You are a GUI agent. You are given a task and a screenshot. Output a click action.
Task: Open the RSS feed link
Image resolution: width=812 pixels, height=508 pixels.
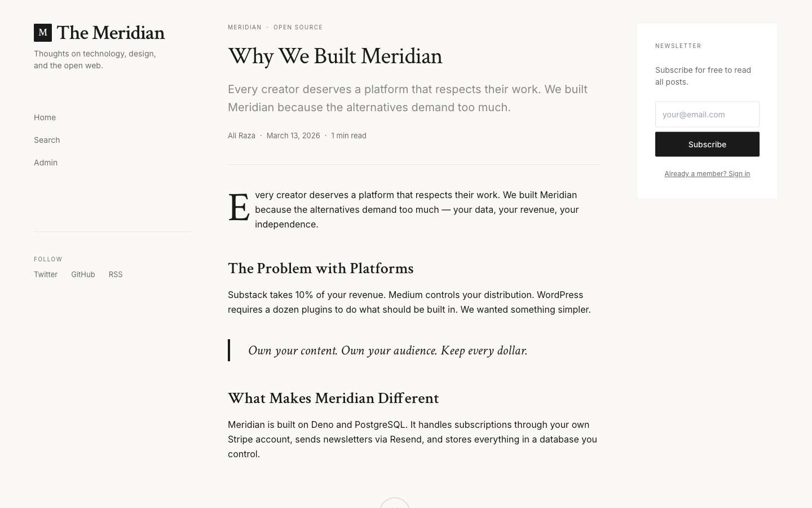point(116,274)
